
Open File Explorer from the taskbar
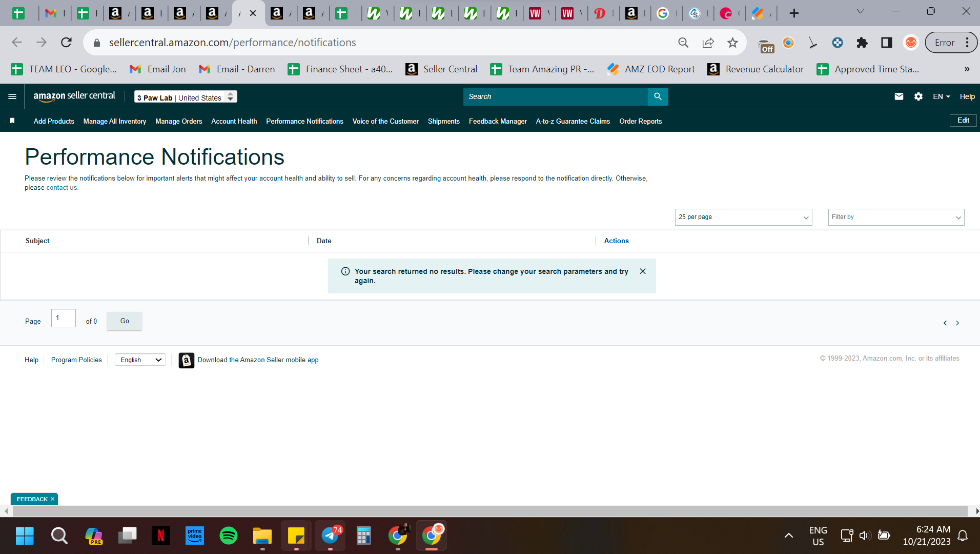[262, 536]
